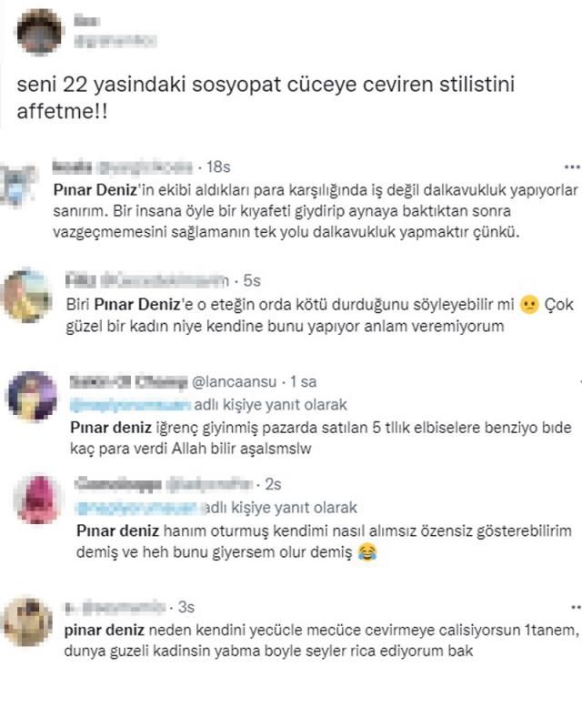This screenshot has height=728, width=582.
Task: Click the 18s reply's pixelated avatar
Action: click(18, 185)
